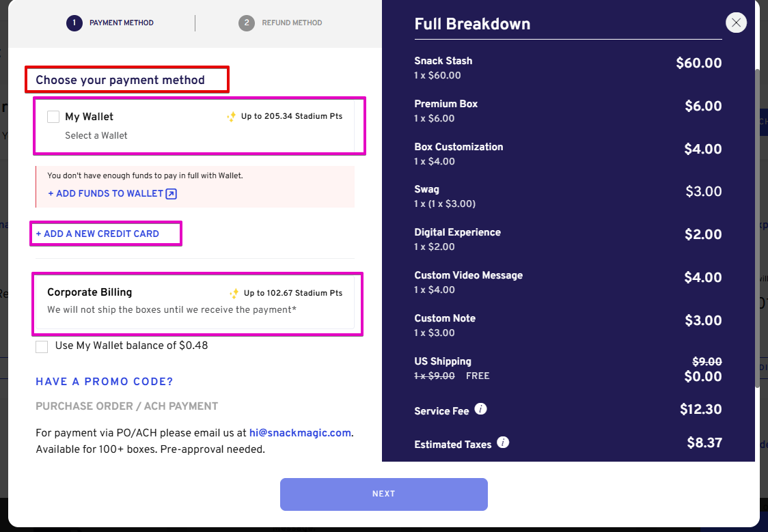768x532 pixels.
Task: Open the Select a Wallet chooser
Action: (x=96, y=136)
